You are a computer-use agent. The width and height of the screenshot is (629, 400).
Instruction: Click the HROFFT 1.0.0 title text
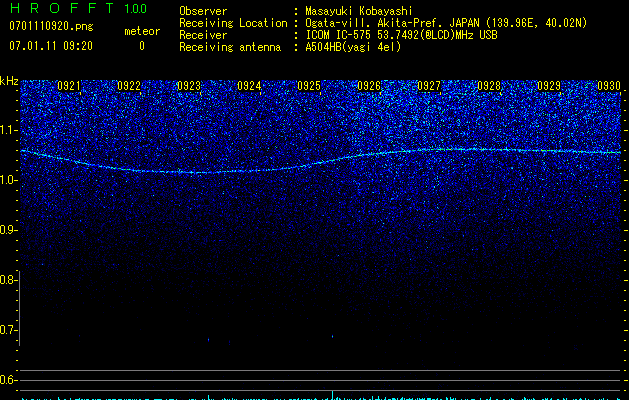point(79,8)
